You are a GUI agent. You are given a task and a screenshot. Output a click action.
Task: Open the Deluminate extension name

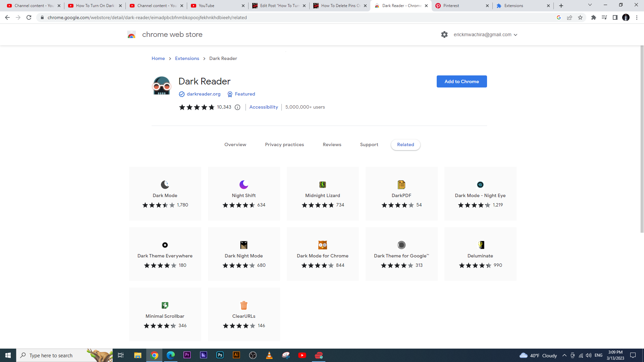pyautogui.click(x=480, y=256)
